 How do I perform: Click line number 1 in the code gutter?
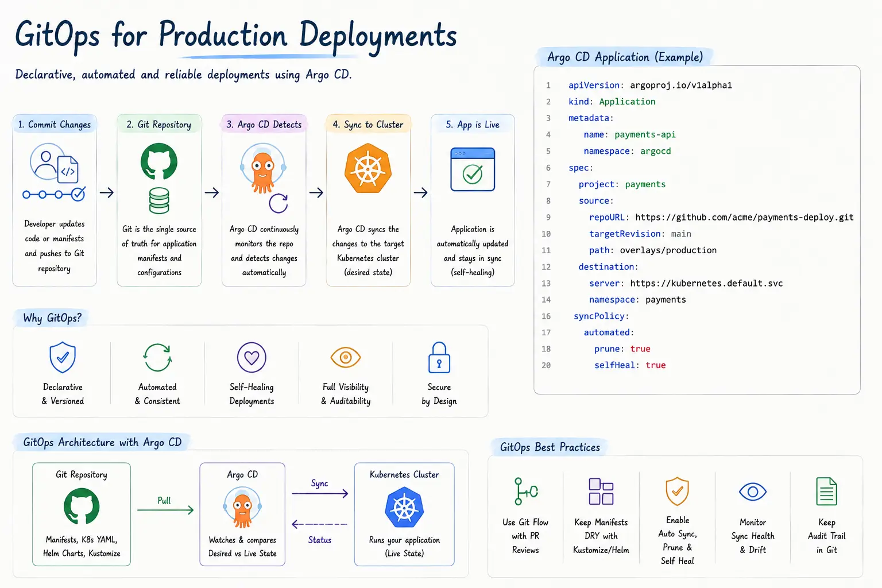548,85
